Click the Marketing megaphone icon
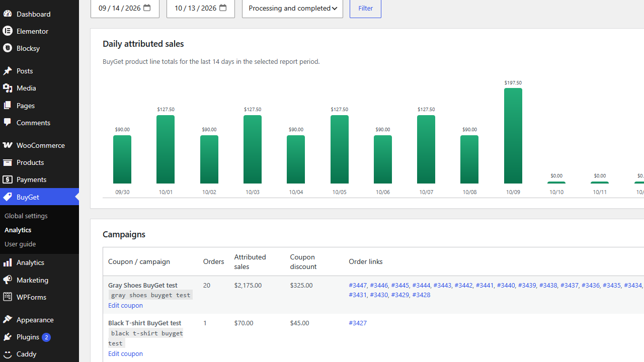The width and height of the screenshot is (644, 362). [8, 280]
